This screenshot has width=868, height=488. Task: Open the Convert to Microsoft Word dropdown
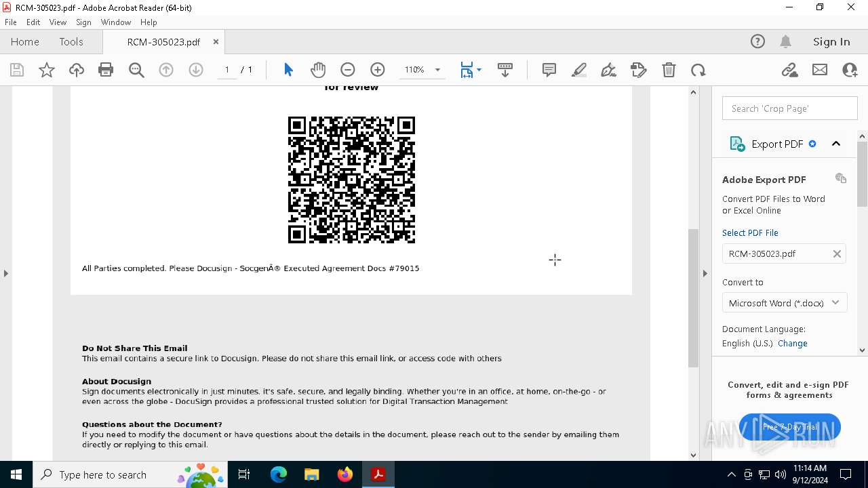coord(785,303)
